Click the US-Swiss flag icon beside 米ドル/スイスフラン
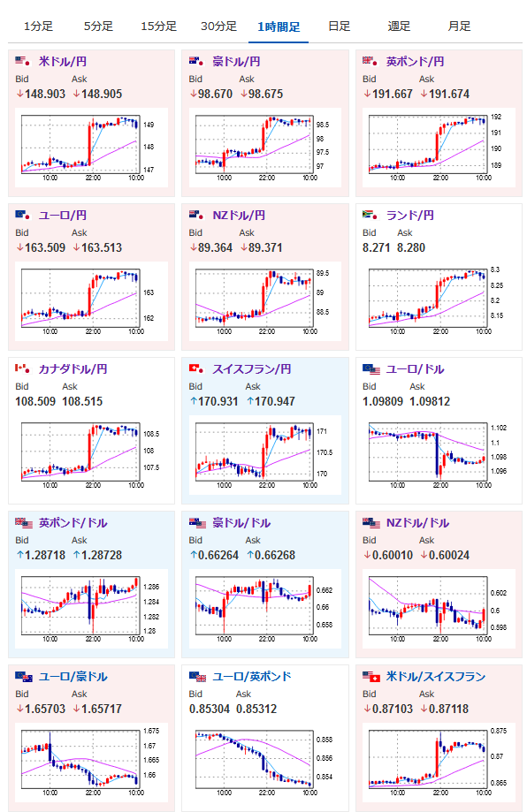This screenshot has width=527, height=812. pos(371,676)
